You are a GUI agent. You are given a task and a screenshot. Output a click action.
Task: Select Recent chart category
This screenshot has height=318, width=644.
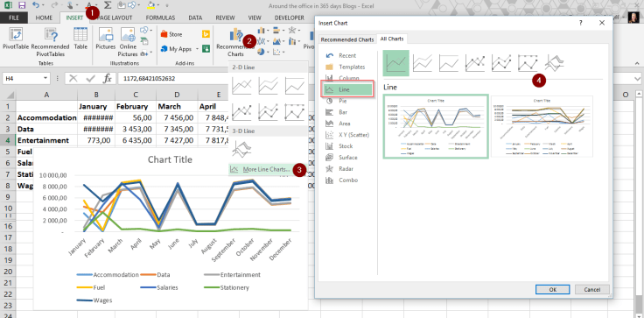point(347,55)
